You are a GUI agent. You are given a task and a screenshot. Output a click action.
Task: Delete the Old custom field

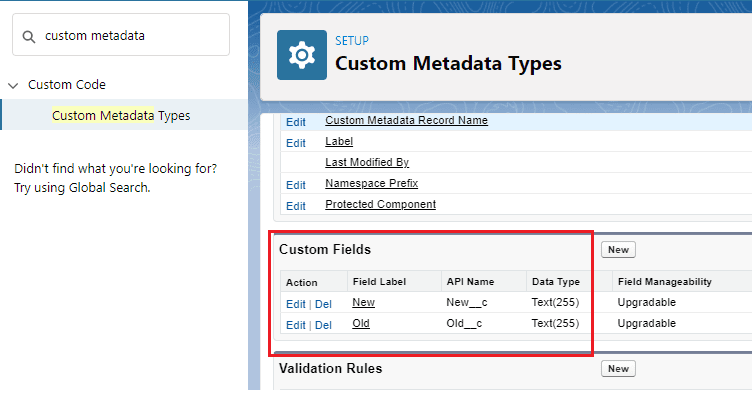click(323, 325)
